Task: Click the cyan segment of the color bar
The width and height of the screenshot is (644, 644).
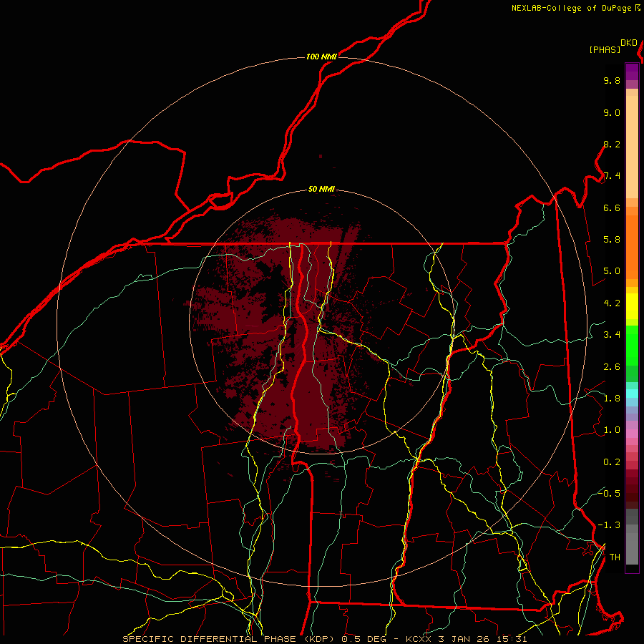Action: coord(632,394)
